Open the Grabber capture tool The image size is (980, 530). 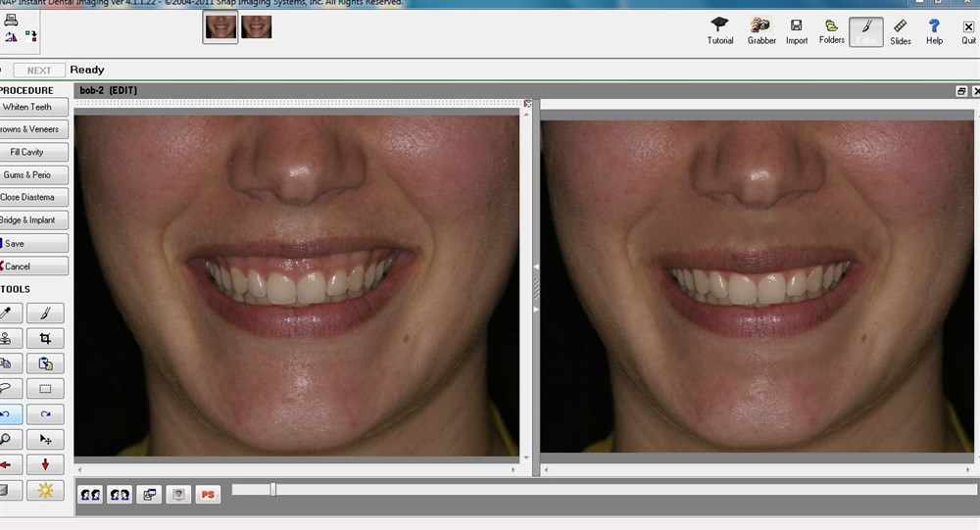pos(761,31)
